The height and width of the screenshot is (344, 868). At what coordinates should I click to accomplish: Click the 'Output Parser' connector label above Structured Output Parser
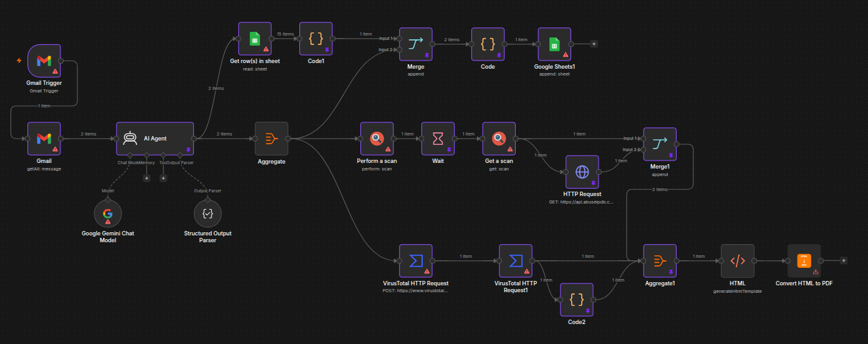(208, 191)
